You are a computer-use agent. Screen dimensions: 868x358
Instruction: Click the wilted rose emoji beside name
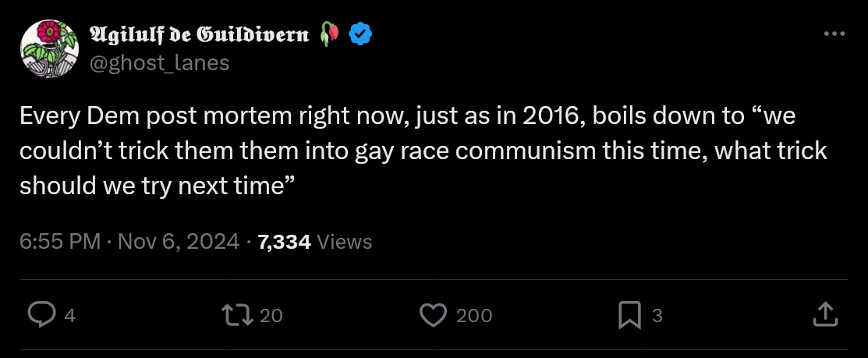(x=331, y=34)
